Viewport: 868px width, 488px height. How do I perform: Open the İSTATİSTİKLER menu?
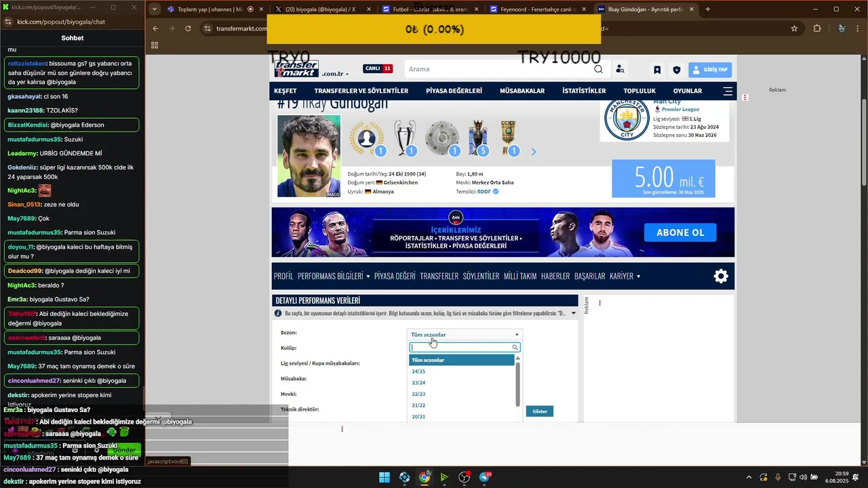click(x=585, y=91)
